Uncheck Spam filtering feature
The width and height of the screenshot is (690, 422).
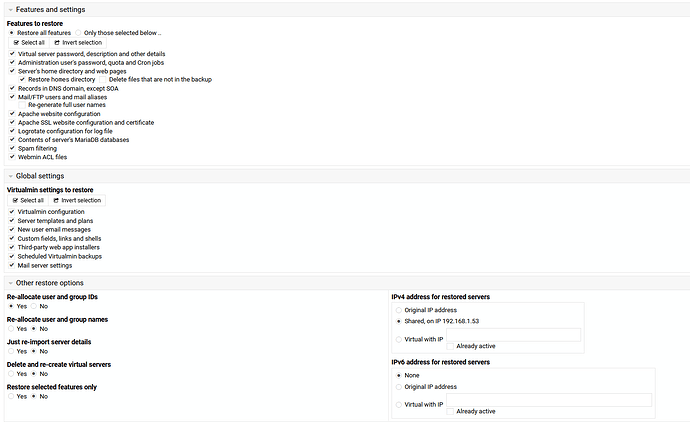coord(11,148)
